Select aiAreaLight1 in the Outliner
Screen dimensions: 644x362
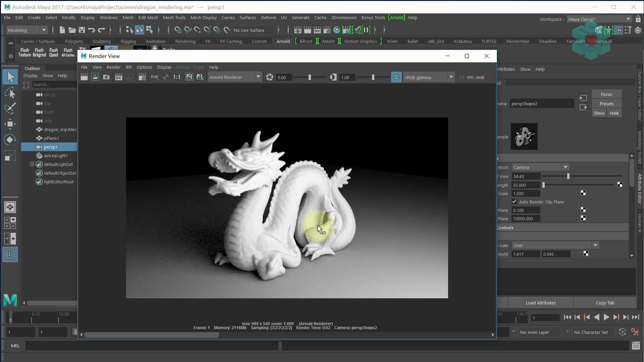(56, 156)
